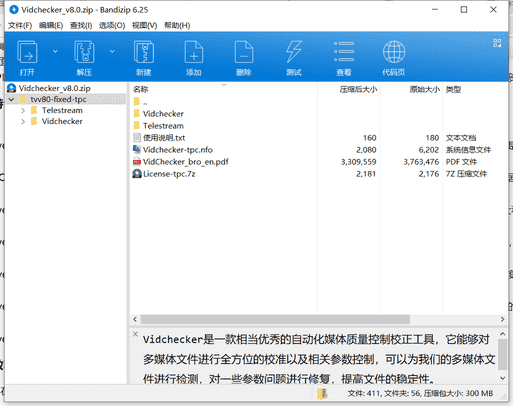
Task: Select Vidchecker_v8.0.zip root in the tree
Action: (55, 88)
